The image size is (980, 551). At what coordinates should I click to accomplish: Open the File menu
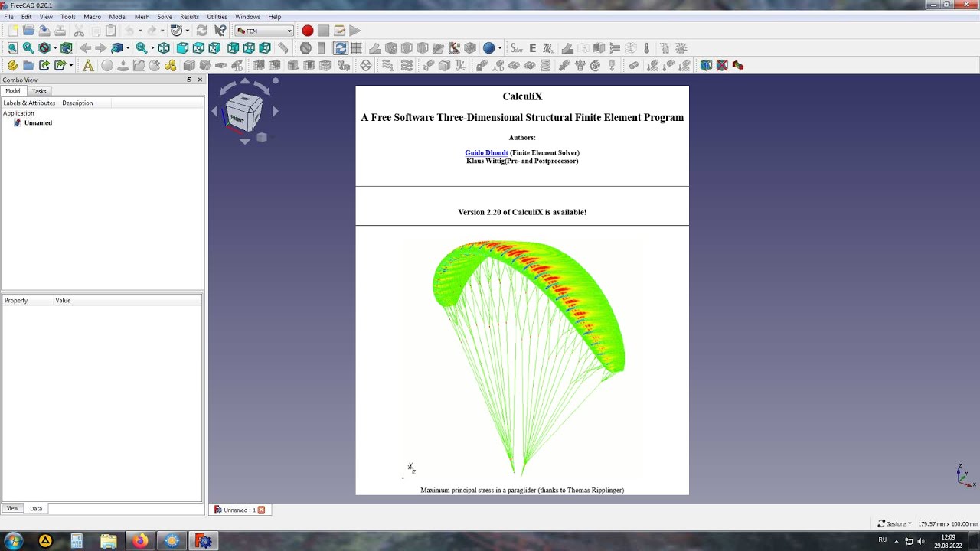pos(8,16)
